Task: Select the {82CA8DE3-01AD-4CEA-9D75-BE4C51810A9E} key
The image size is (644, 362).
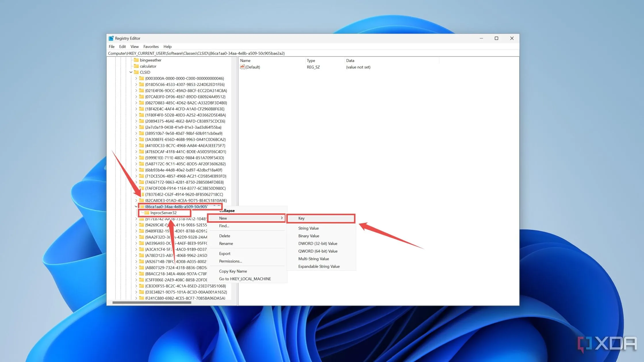Action: pos(185,201)
